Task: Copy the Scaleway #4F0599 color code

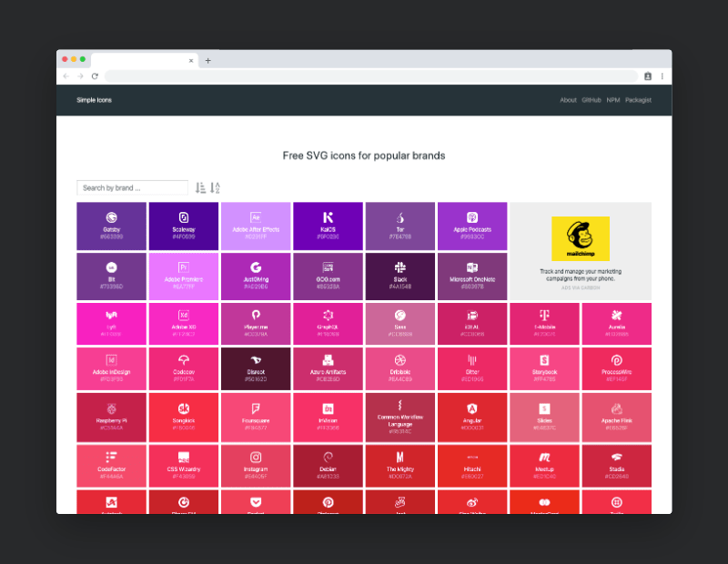Action: (x=184, y=237)
